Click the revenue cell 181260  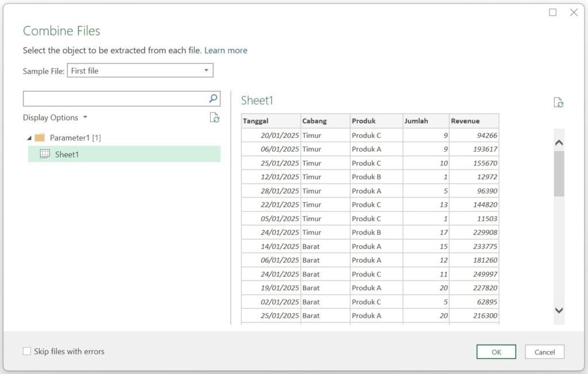click(474, 260)
